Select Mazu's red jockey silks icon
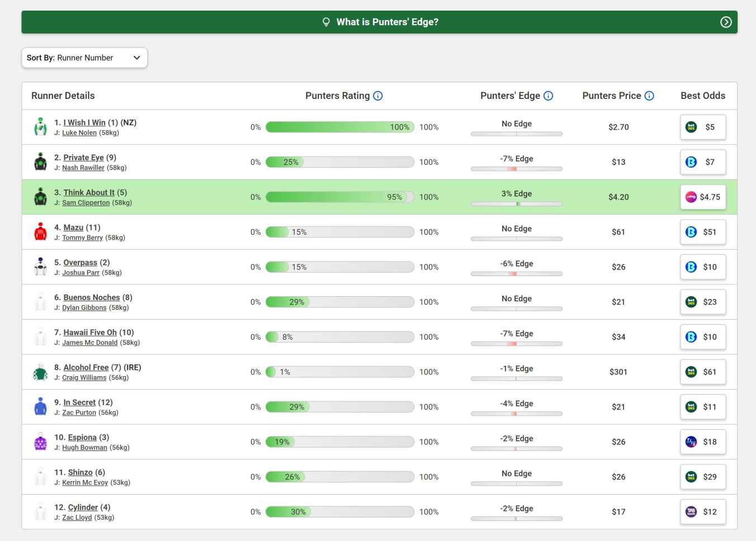Viewport: 756px width, 541px height. point(40,231)
